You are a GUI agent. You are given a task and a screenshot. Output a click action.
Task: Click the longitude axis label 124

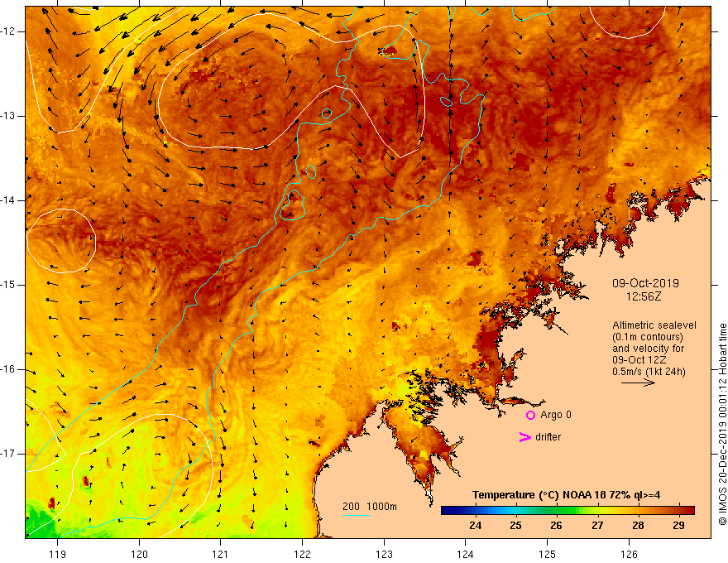coord(465,554)
